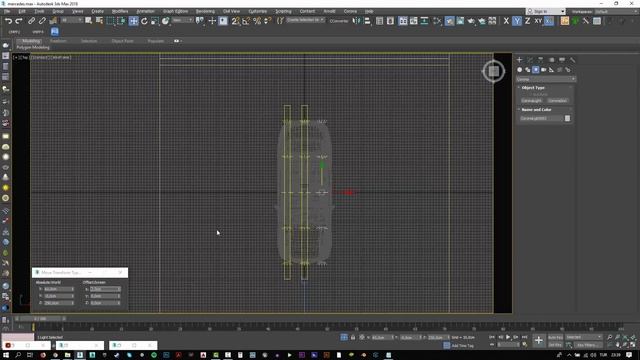The height and width of the screenshot is (360, 640).
Task: Click the Key Filters button
Action: tap(588, 345)
